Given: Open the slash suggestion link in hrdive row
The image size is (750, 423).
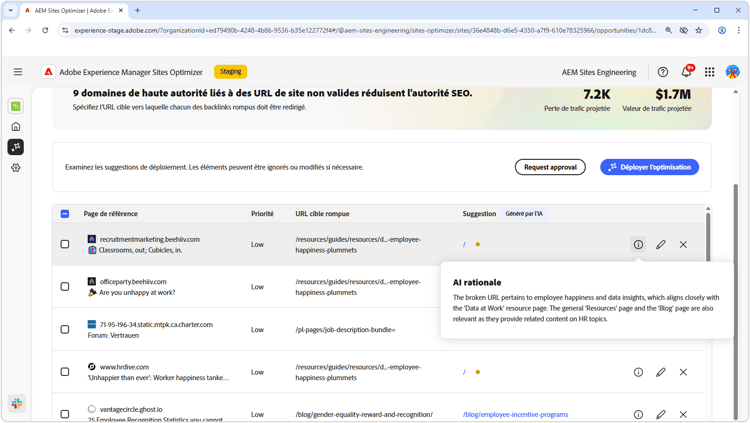Looking at the screenshot, I should coord(464,372).
